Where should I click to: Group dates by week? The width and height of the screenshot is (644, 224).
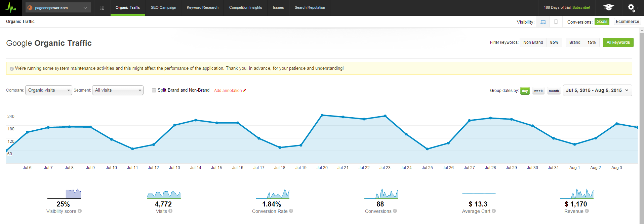(x=538, y=91)
